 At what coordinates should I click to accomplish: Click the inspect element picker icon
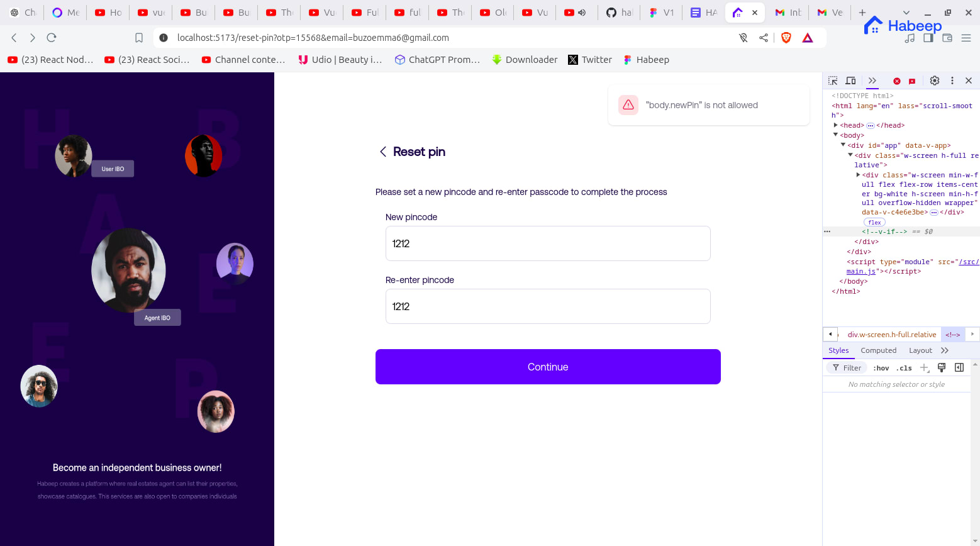(833, 81)
